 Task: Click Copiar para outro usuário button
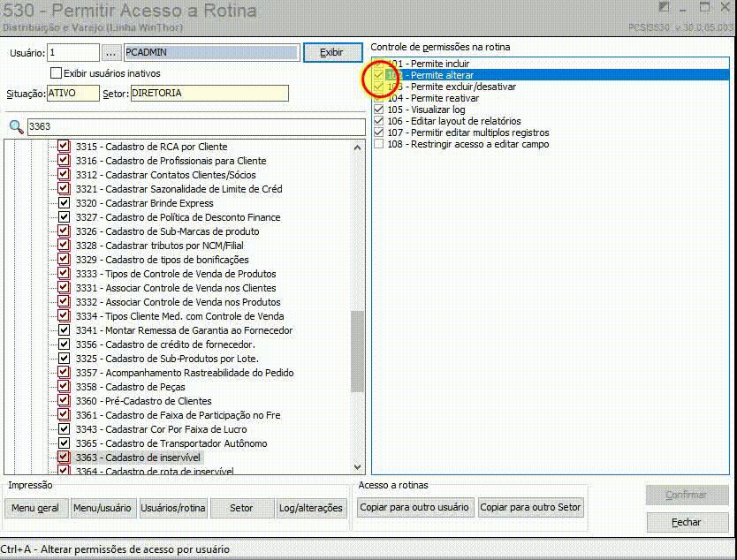coord(415,507)
